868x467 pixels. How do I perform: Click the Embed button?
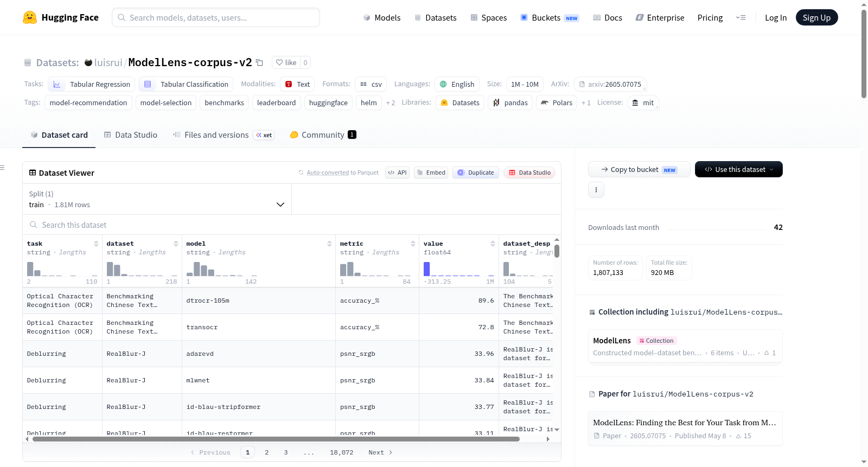(431, 172)
